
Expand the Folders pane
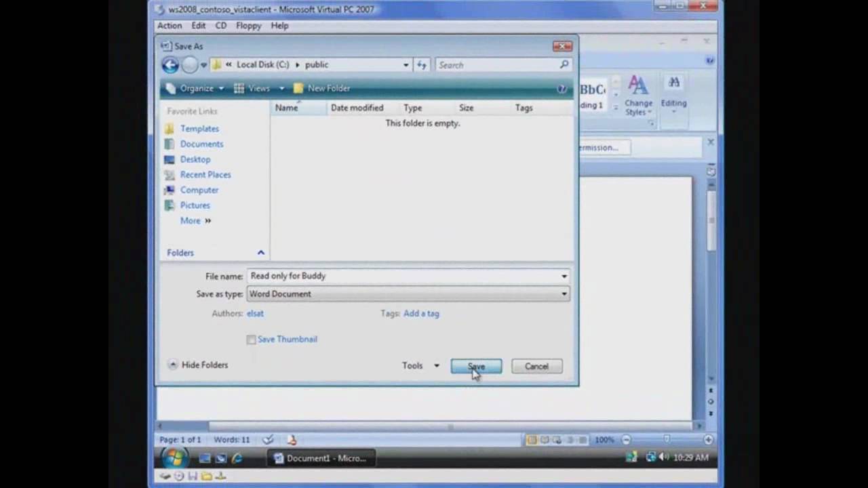[x=260, y=253]
